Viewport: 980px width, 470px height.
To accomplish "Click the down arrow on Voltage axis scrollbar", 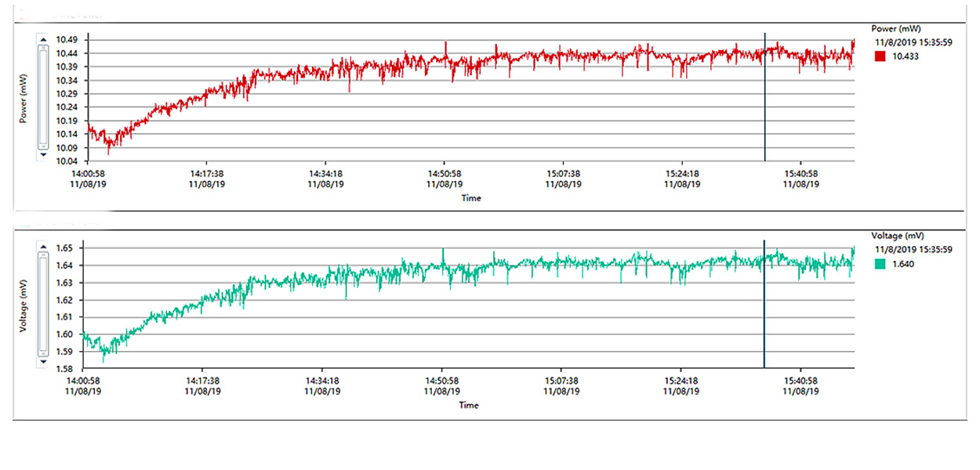I will (42, 363).
